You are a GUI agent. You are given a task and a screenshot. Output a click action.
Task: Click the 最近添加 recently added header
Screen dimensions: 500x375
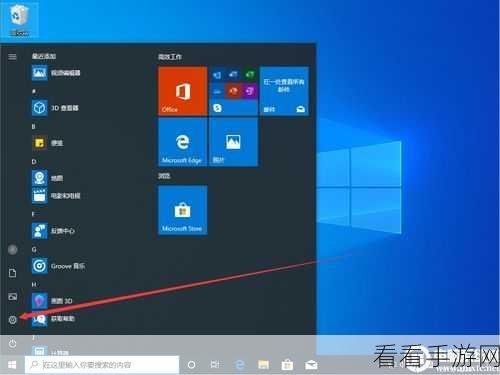44,56
